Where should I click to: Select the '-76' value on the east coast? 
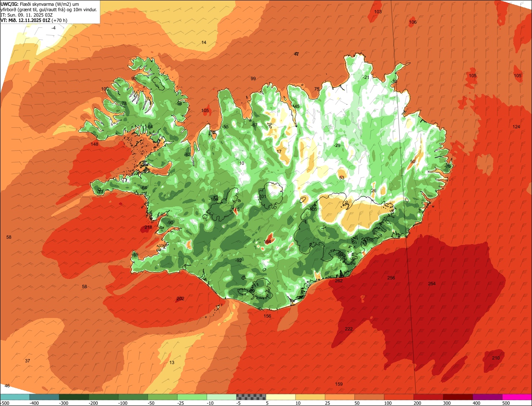[447, 166]
